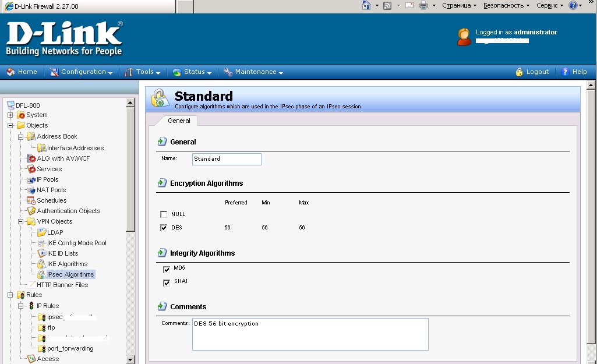The image size is (597, 364).
Task: Click the Objects folder icon
Action: pyautogui.click(x=21, y=125)
